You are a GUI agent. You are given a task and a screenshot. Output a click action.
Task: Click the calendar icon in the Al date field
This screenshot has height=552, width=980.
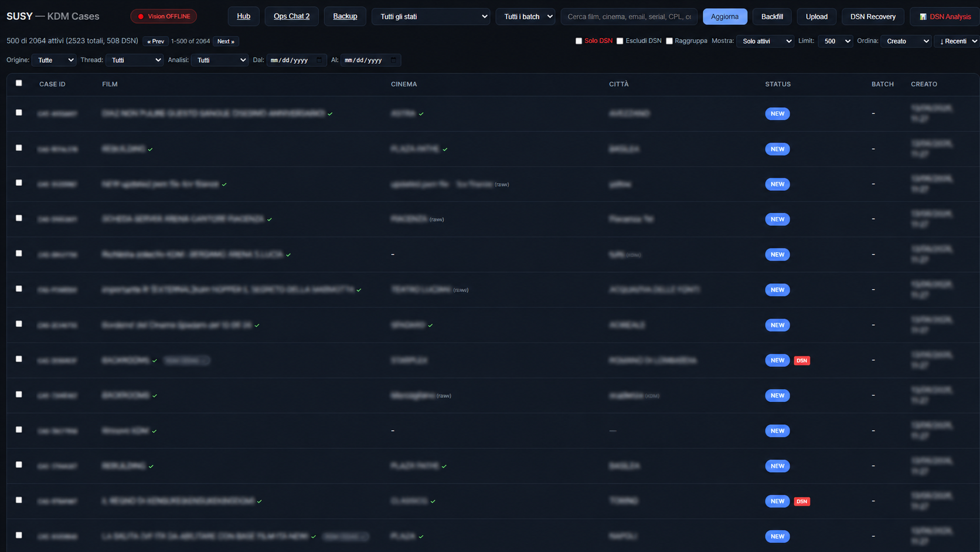(393, 60)
